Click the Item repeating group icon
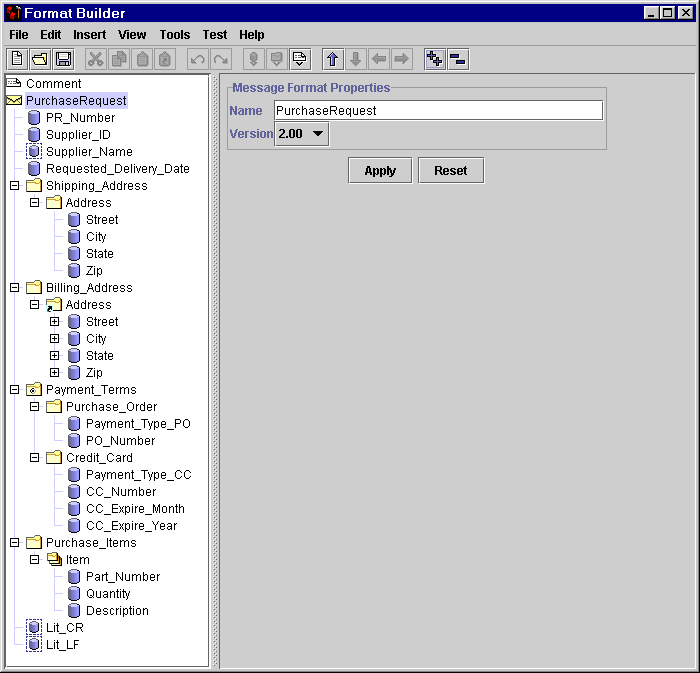 [x=54, y=559]
